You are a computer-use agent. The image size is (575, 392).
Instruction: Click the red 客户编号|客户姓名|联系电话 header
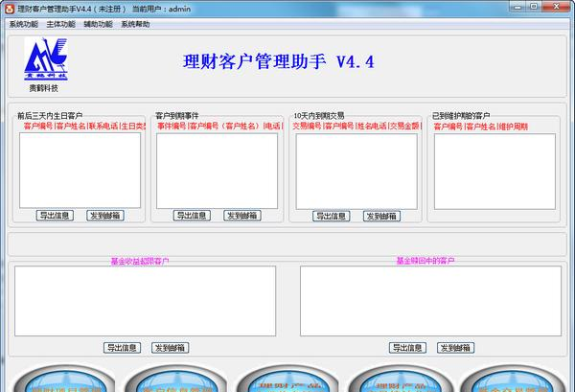click(x=84, y=127)
